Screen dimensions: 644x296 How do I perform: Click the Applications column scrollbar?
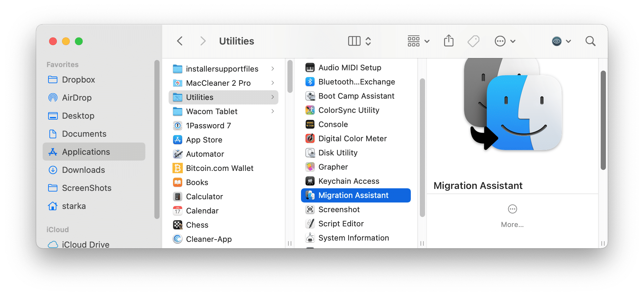(290, 76)
